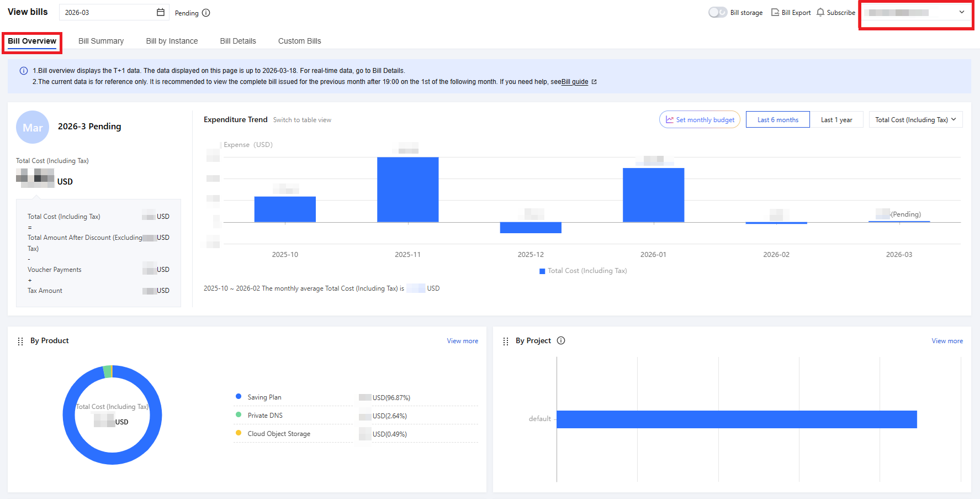Viewport: 980px width, 499px height.
Task: Click the By Project drag handle icon
Action: [x=506, y=341]
